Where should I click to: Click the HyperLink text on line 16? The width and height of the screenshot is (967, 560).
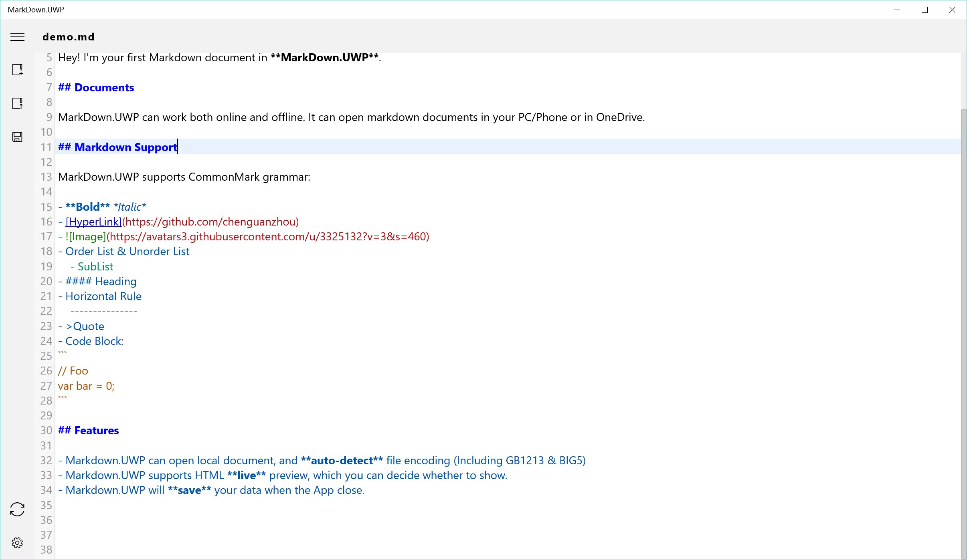coord(93,222)
